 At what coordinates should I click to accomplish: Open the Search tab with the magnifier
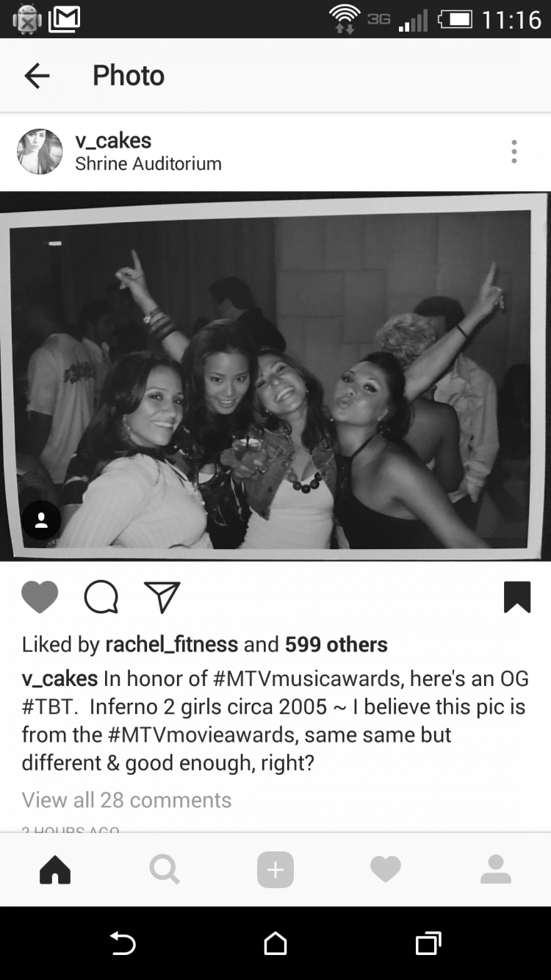click(165, 870)
